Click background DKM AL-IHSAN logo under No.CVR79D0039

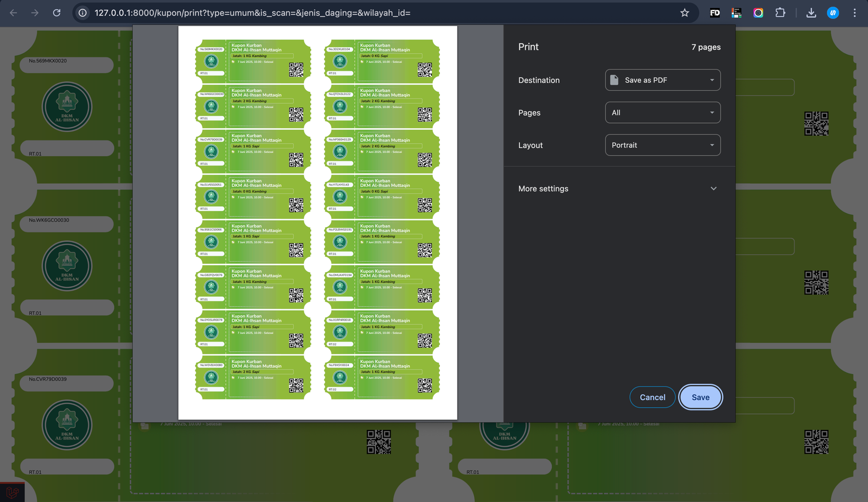click(67, 424)
